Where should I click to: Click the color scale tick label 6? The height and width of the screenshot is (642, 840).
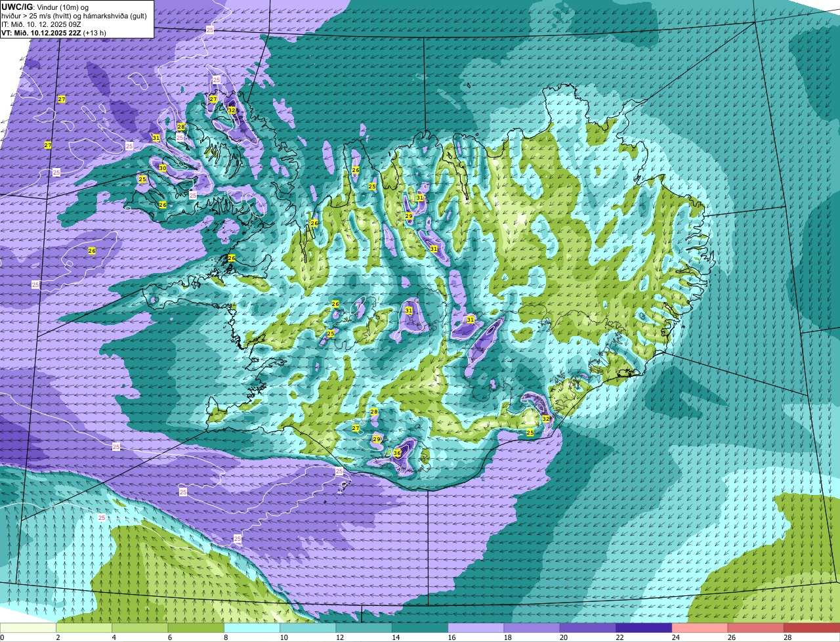(x=169, y=637)
